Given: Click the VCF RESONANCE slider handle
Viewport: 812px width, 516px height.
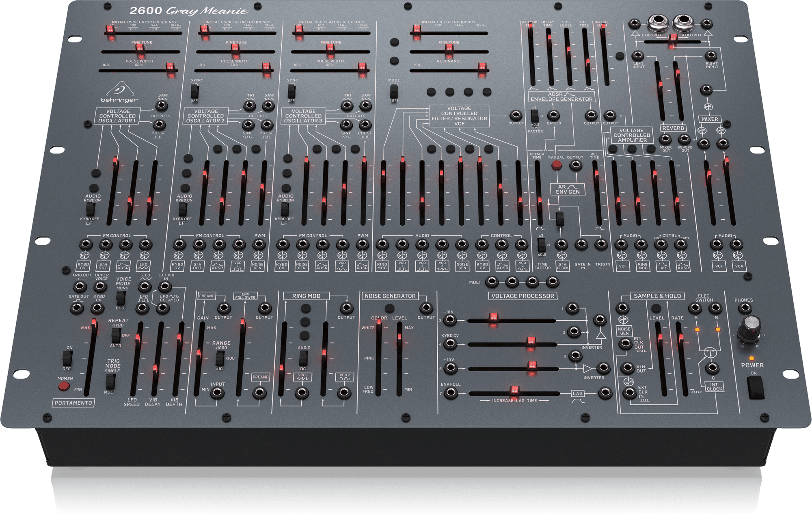Looking at the screenshot, I should point(482,68).
